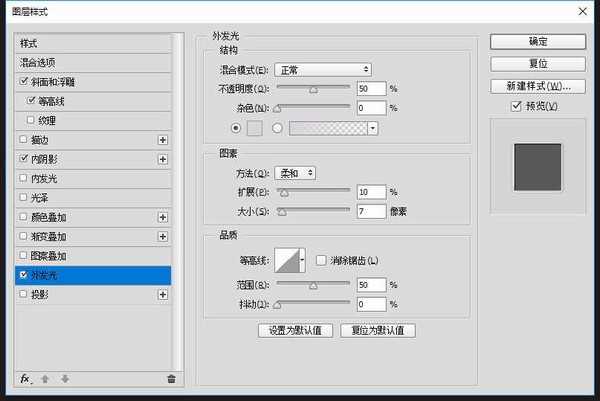Click the 不透明度 slider handle
Screen dimensions: 600x401
coord(313,90)
